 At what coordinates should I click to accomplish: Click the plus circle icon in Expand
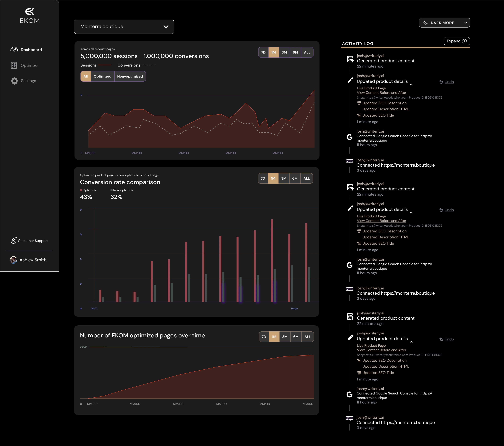pos(464,41)
